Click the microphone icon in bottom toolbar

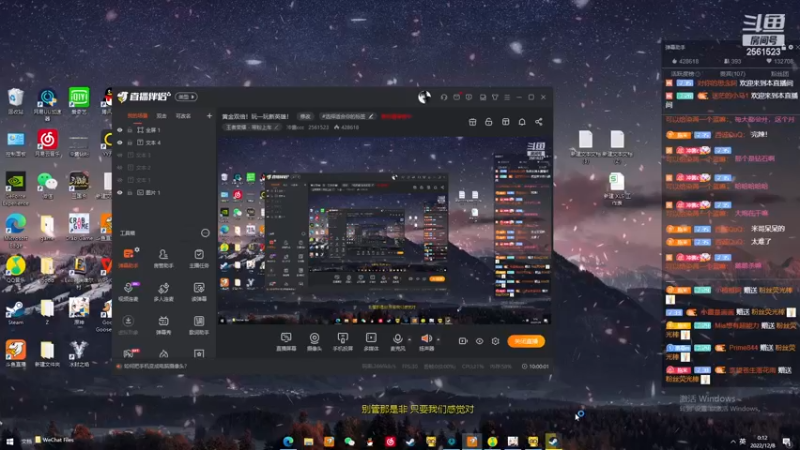tap(397, 338)
